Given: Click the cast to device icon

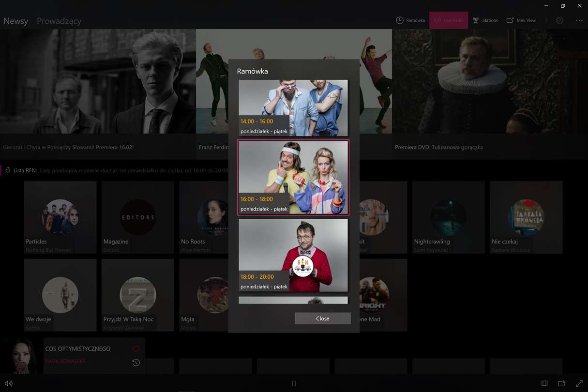Looking at the screenshot, I should [x=561, y=383].
